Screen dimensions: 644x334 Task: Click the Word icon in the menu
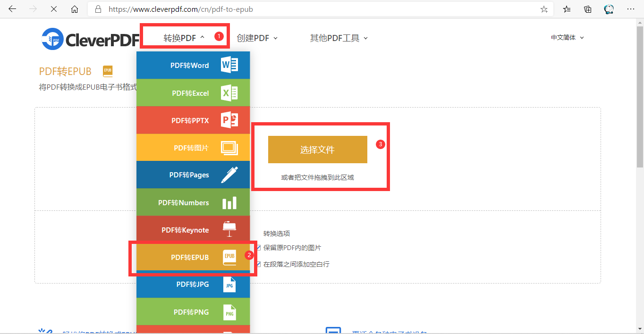click(229, 65)
